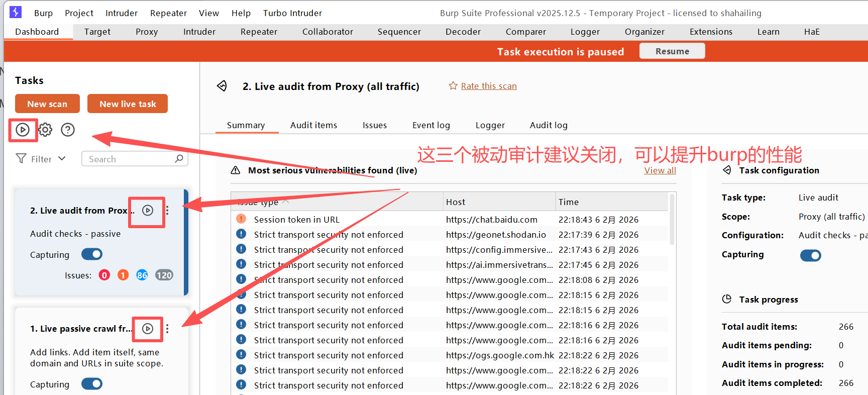This screenshot has height=395, width=868.
Task: Click the info icon for the geonet.shodan.io issue
Action: coord(241,234)
